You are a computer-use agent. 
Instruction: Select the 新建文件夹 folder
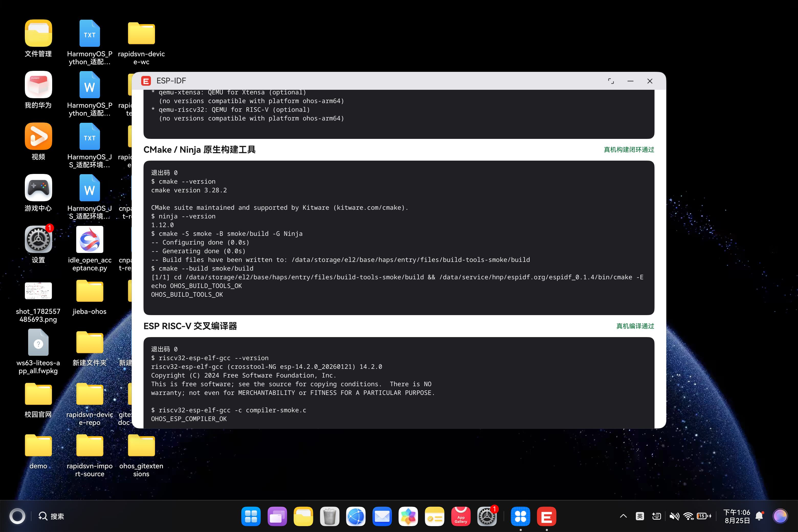coord(90,342)
